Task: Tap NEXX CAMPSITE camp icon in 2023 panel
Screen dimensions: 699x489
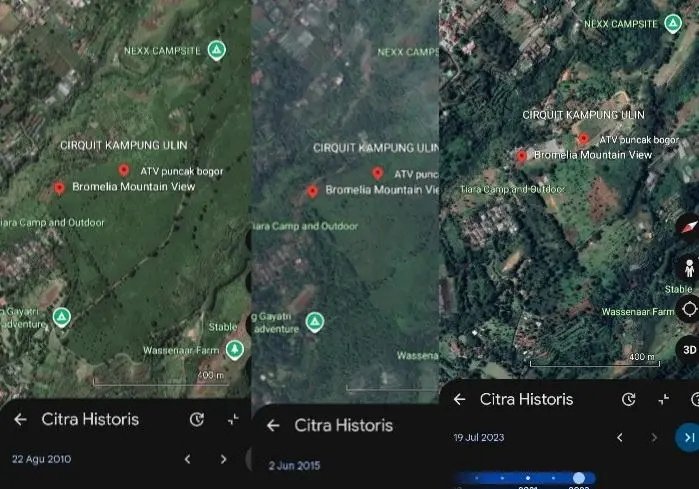Action: pos(673,23)
